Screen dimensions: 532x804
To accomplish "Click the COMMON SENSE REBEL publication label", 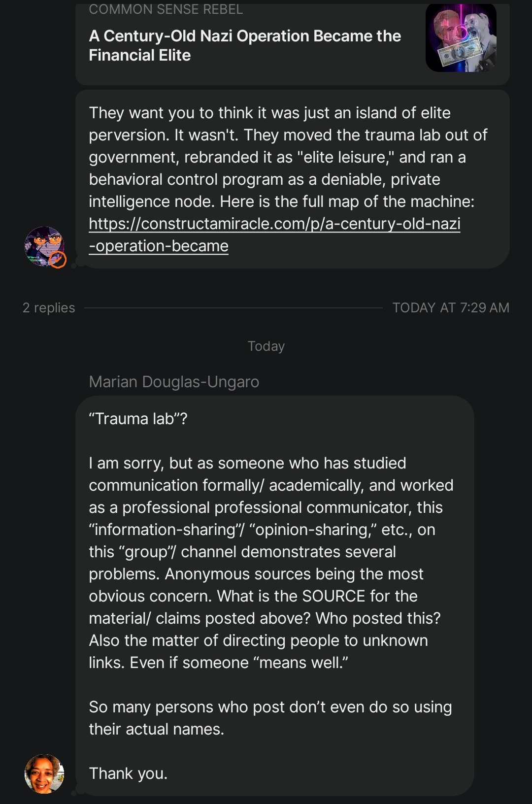I will tap(166, 9).
